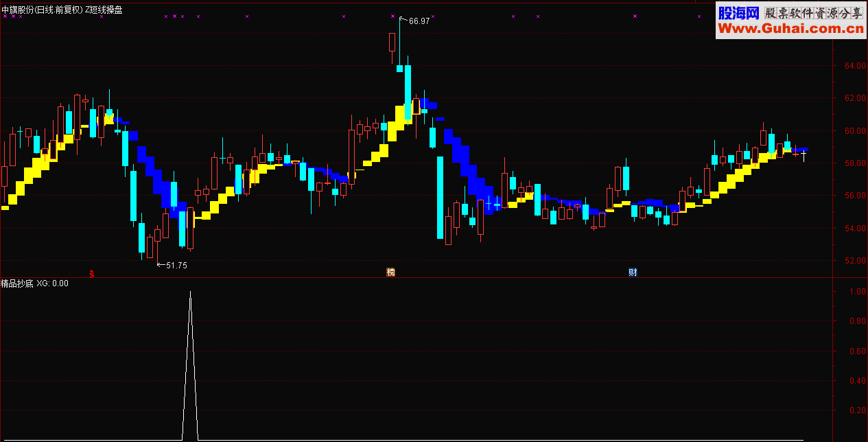Screen dimensions: 868x442
Task: Click the 56.00 price axis value
Action: pyautogui.click(x=855, y=196)
